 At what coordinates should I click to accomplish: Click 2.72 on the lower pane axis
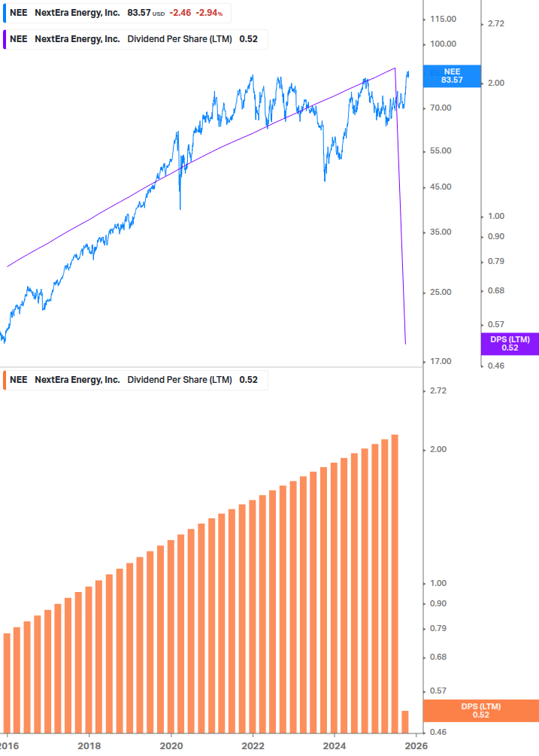click(438, 390)
